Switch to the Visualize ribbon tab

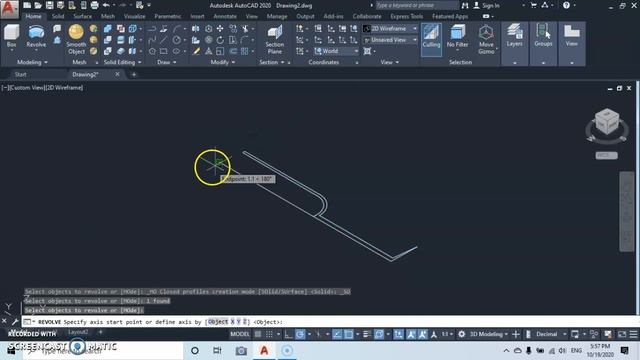coord(135,17)
